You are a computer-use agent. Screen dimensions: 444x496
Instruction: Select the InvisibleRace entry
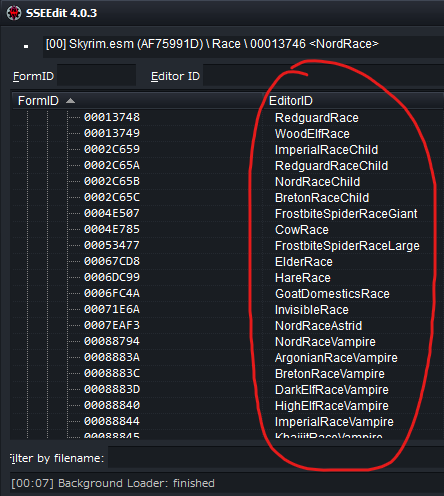312,310
